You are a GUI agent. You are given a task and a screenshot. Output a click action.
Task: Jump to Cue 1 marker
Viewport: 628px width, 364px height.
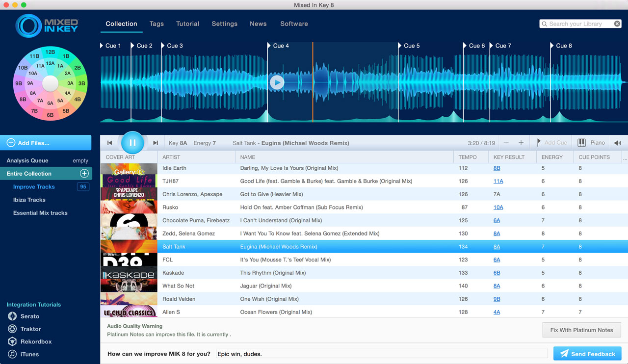111,46
